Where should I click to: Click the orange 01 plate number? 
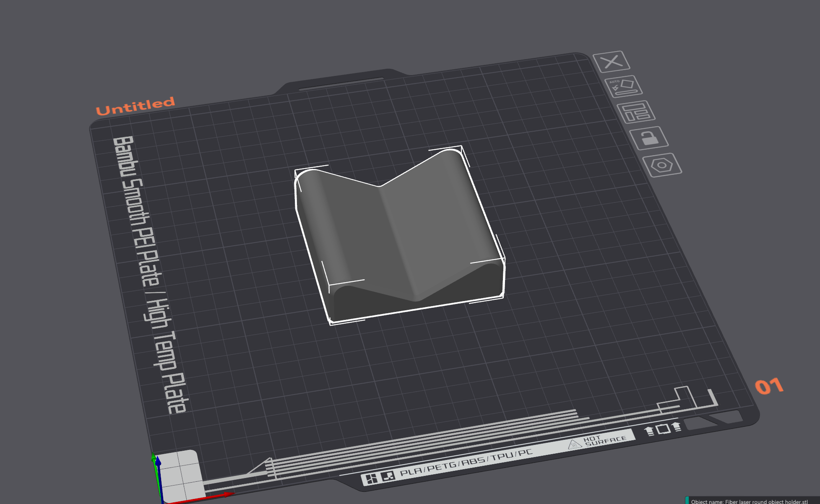pyautogui.click(x=769, y=386)
